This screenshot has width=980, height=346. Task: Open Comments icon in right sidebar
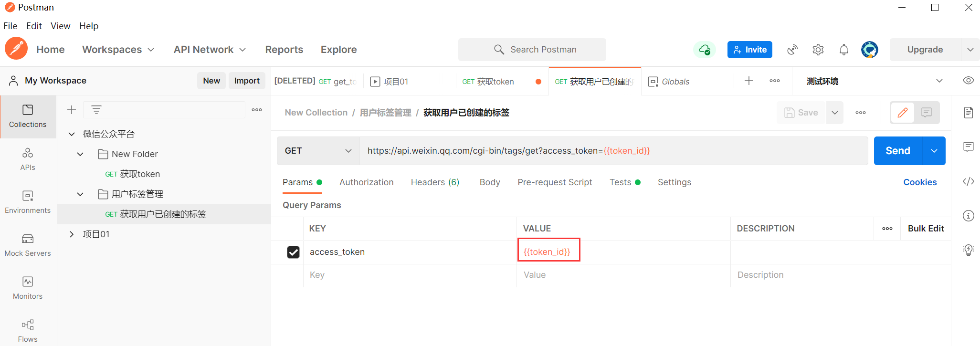(x=969, y=147)
